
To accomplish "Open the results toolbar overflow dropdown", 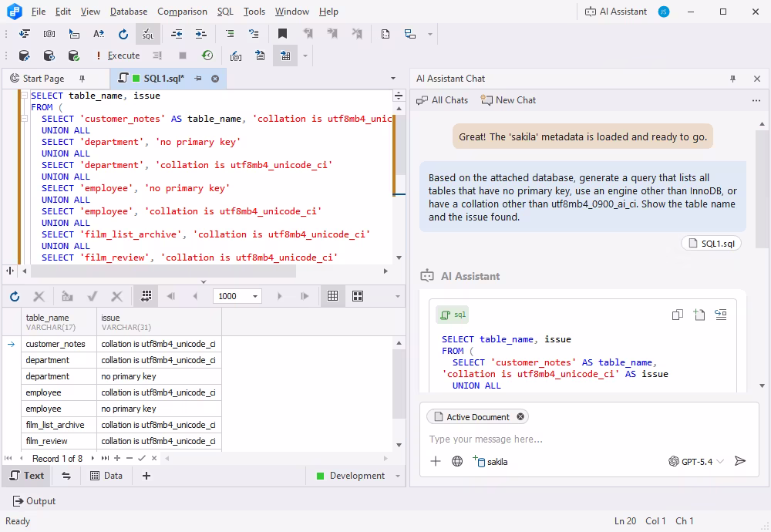I will [x=398, y=297].
